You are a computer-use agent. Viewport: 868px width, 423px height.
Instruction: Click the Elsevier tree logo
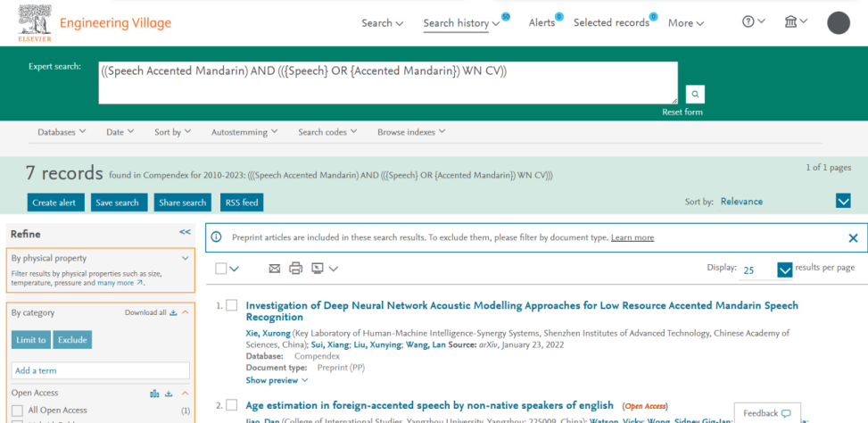click(34, 23)
